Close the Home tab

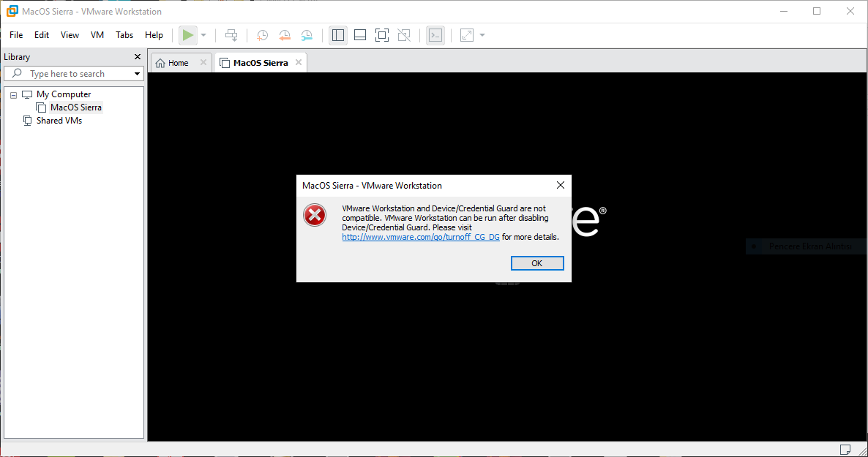point(203,63)
